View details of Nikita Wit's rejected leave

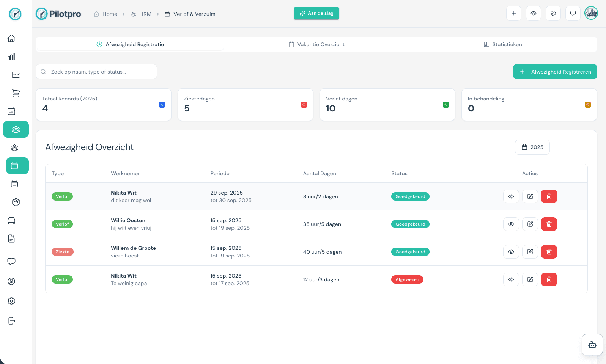511,279
